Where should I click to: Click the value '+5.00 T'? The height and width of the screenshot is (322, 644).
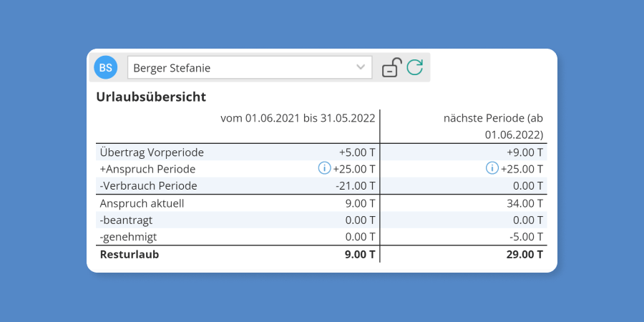357,152
